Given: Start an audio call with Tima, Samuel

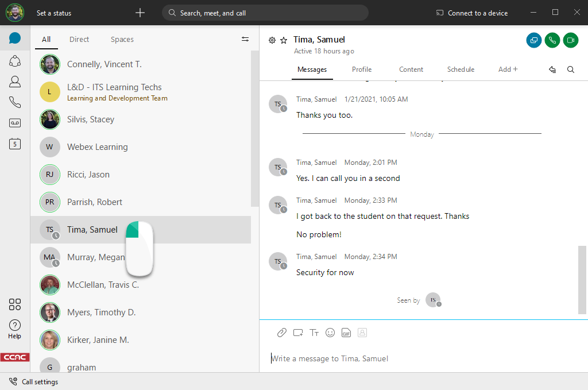Looking at the screenshot, I should tap(552, 40).
